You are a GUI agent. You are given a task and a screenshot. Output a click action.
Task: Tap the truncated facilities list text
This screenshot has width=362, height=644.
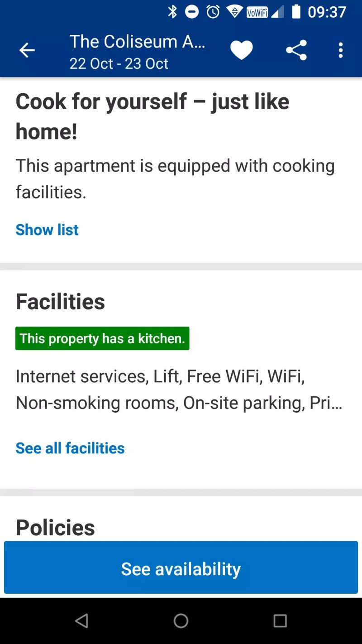click(x=179, y=389)
